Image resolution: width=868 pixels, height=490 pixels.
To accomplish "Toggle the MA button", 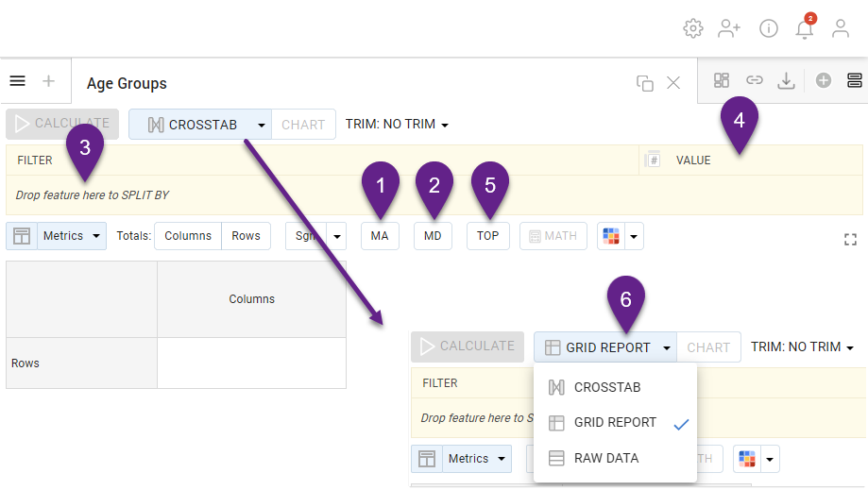I will 380,236.
